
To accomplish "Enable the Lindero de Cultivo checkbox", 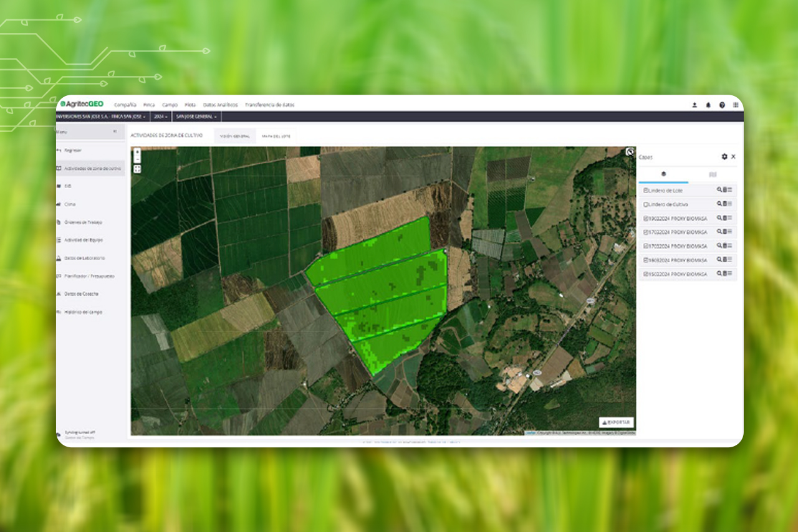I will point(646,204).
